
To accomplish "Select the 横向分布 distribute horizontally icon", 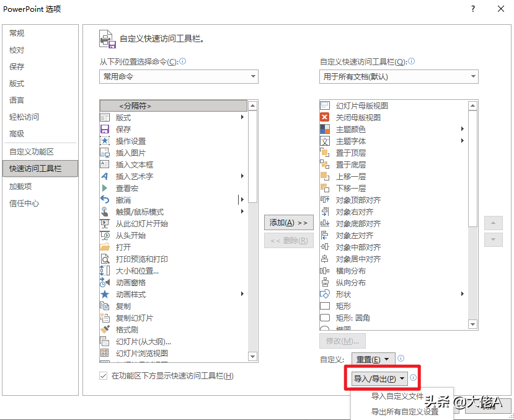I will tap(324, 271).
